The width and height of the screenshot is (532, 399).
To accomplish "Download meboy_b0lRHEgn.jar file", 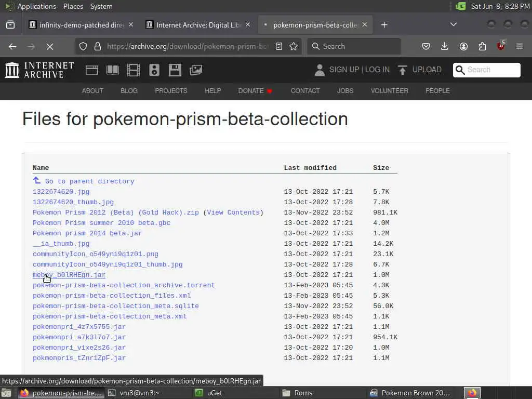I will click(x=69, y=275).
